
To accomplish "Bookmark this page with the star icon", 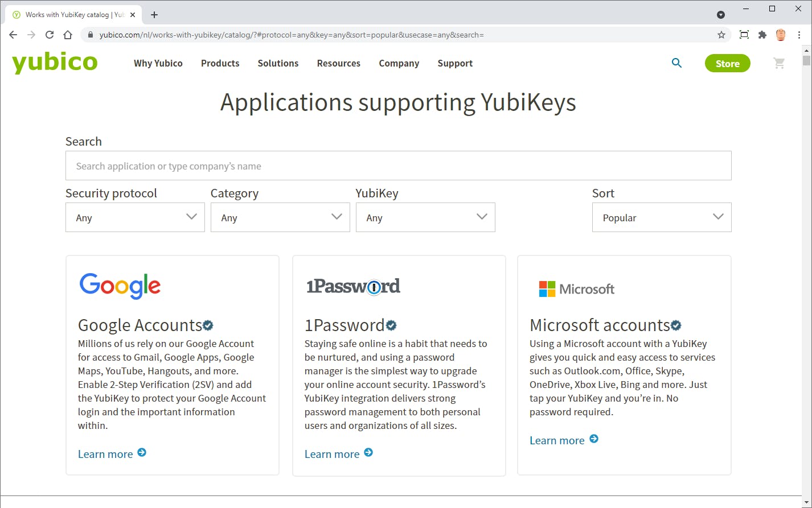I will click(x=721, y=35).
